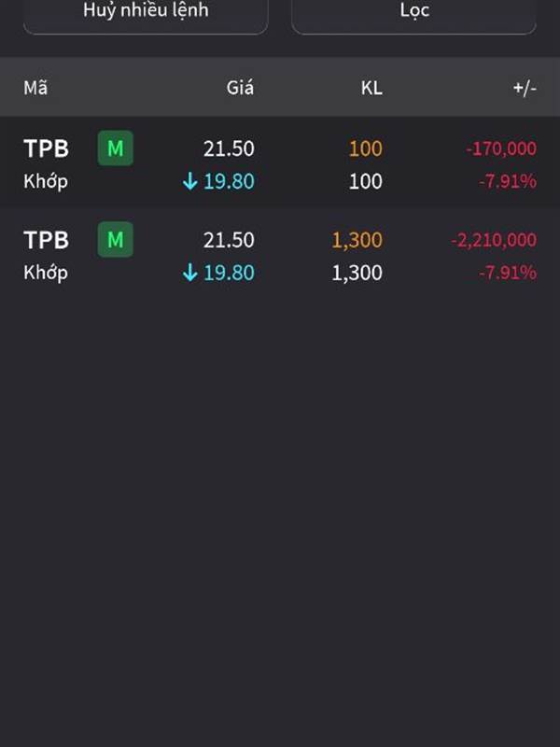The image size is (560, 747).
Task: Tap Khớp status of the first order
Action: click(46, 181)
